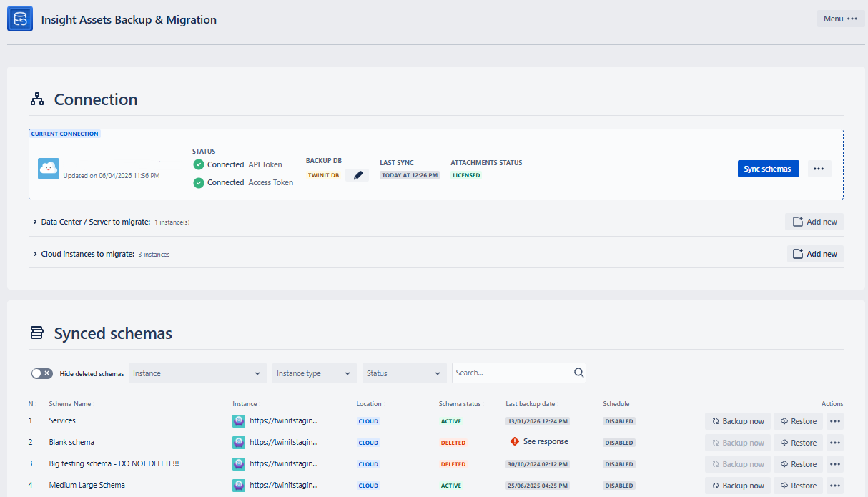Open the Instance type filter dropdown

(315, 373)
